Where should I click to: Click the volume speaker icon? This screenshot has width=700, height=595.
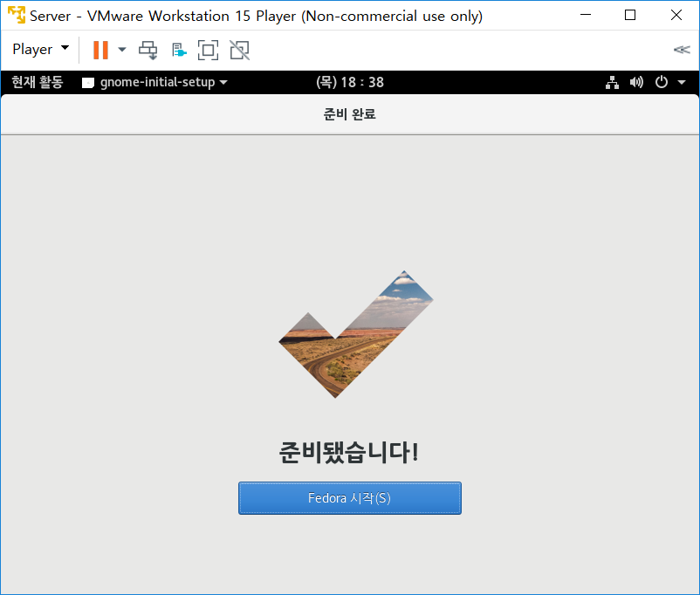[636, 82]
